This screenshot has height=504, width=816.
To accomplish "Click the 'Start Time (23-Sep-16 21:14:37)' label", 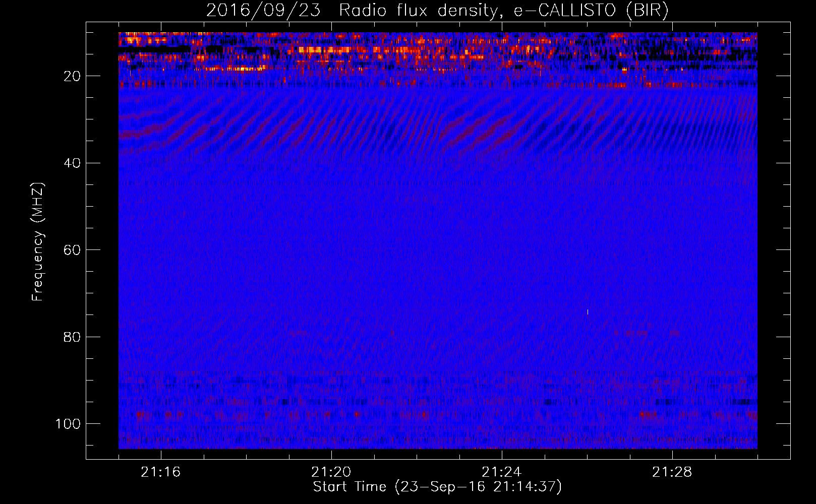I will tap(437, 487).
